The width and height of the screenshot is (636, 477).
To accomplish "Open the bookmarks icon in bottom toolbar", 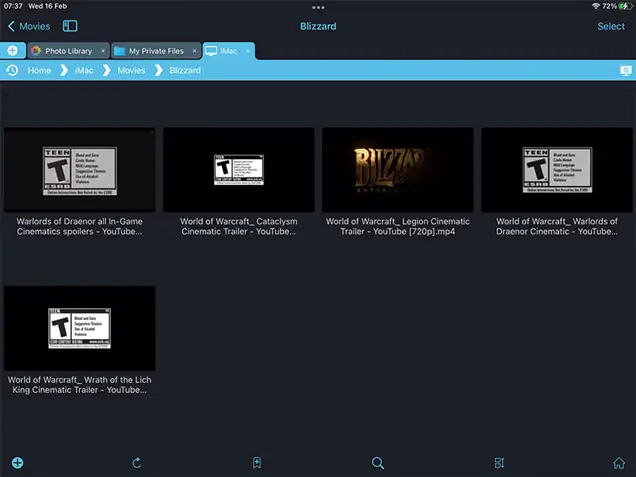I will 257,463.
